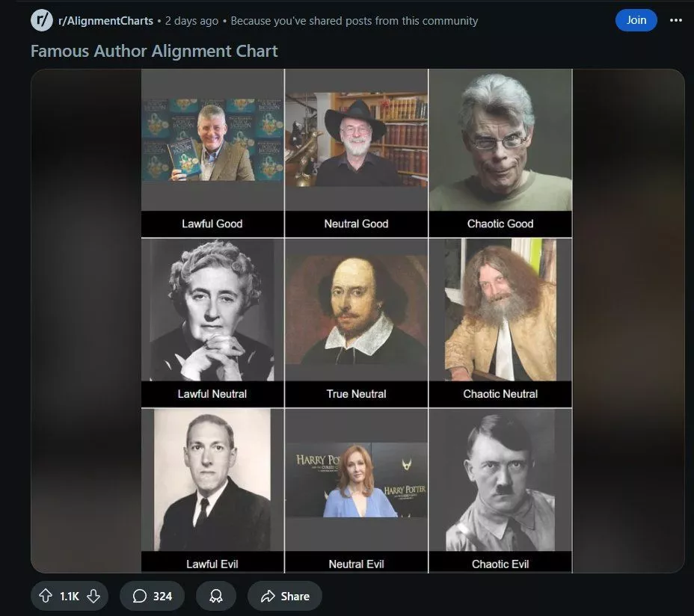Click the 'Chaotic Good' label
The image size is (694, 616).
(x=500, y=224)
